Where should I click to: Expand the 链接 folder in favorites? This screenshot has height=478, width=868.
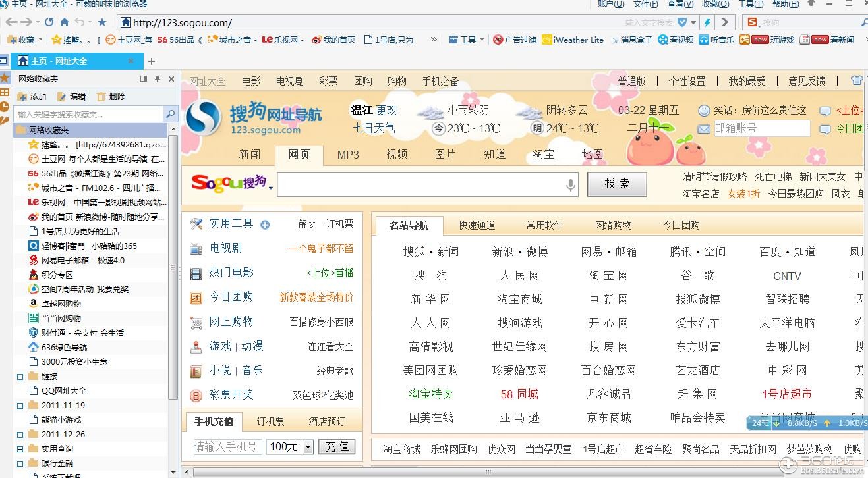(20, 377)
